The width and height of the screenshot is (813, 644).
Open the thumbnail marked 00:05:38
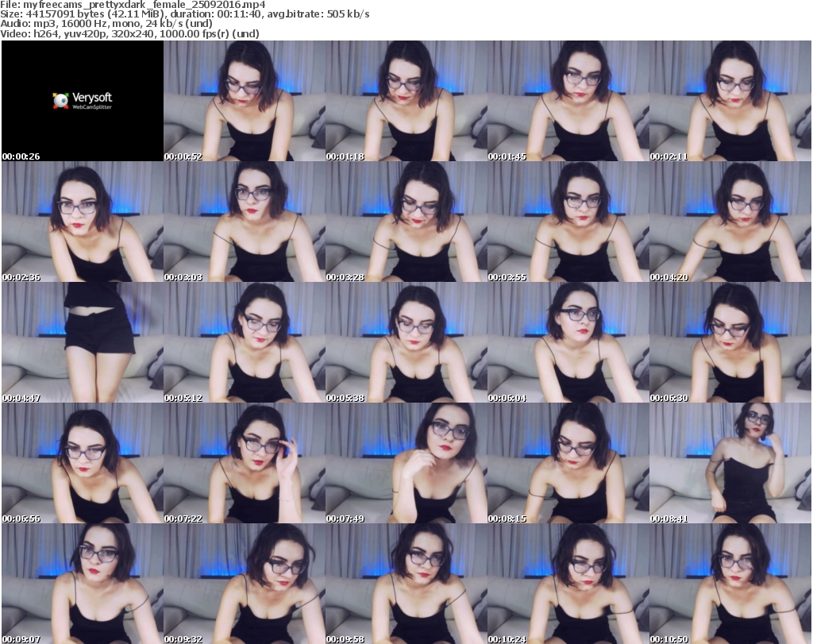406,342
